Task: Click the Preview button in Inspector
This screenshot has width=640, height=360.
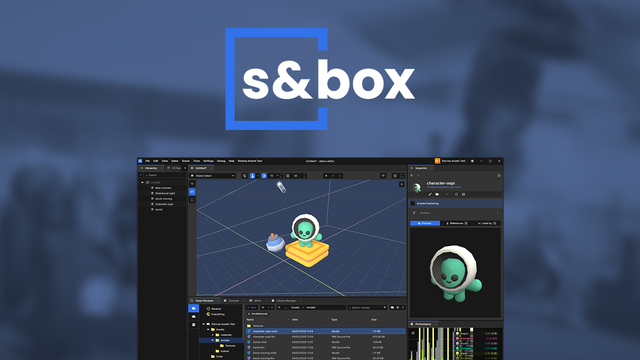Action: coord(425,223)
